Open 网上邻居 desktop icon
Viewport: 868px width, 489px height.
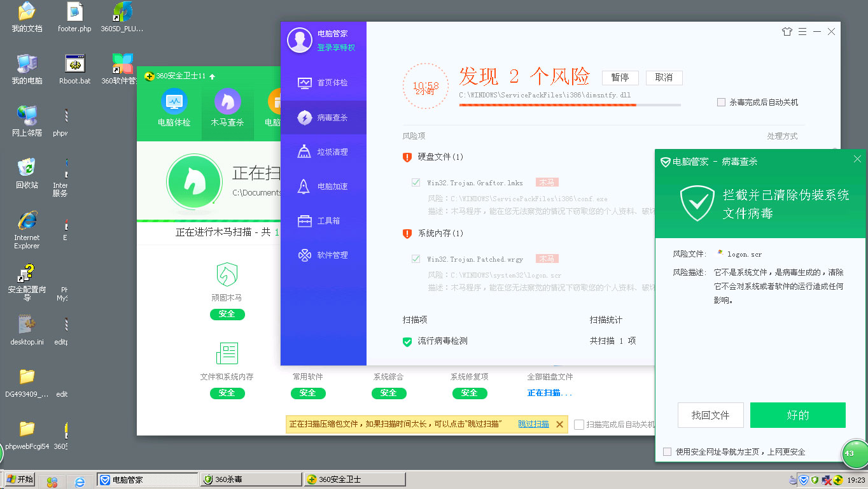(x=27, y=122)
